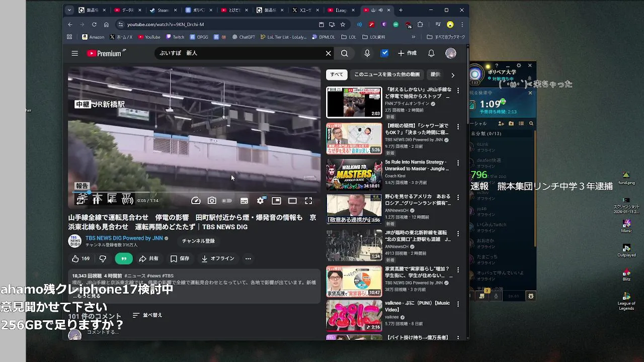Share the video via 共有

[149, 258]
